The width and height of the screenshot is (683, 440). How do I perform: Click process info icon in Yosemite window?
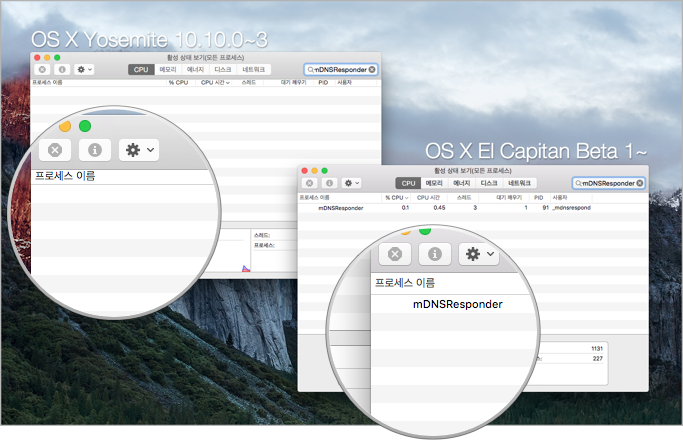[x=62, y=69]
